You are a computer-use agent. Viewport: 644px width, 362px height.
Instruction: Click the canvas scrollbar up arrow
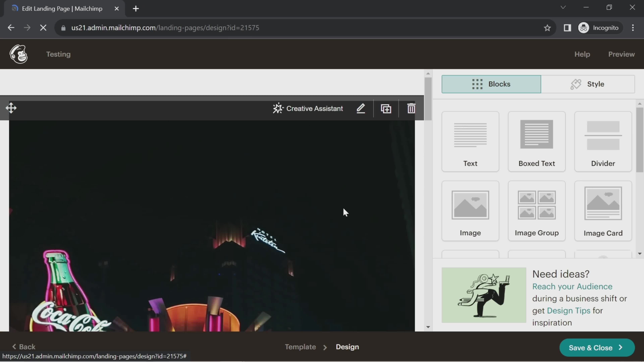[428, 73]
